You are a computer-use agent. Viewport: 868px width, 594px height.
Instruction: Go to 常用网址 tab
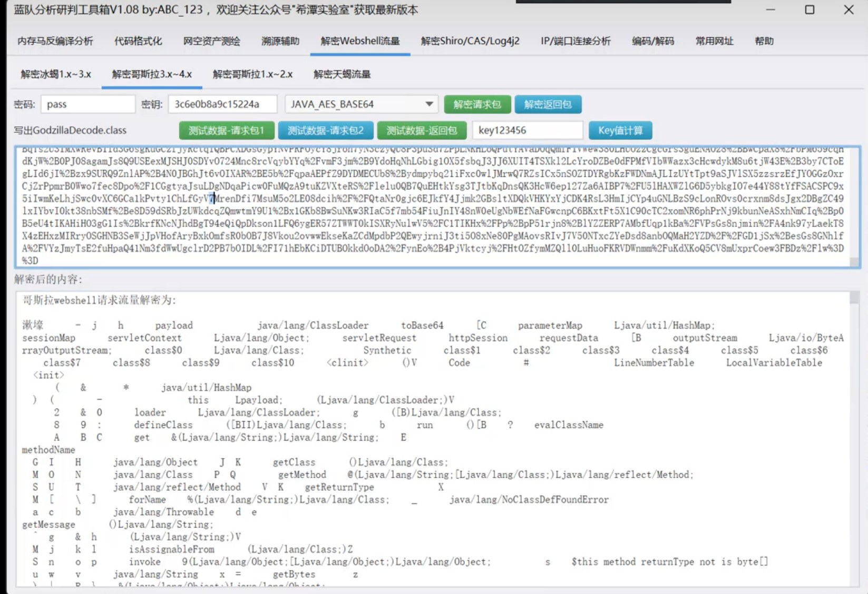pyautogui.click(x=714, y=41)
